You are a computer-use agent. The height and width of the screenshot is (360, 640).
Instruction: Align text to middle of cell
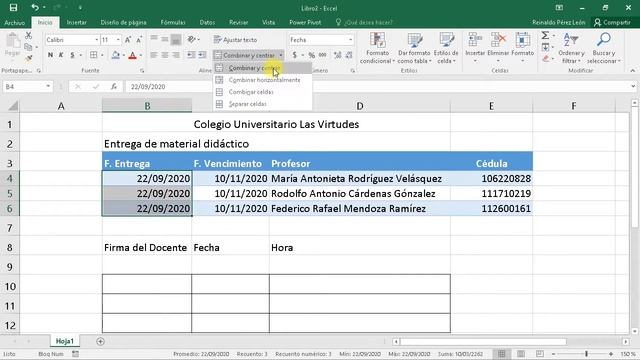tap(165, 39)
